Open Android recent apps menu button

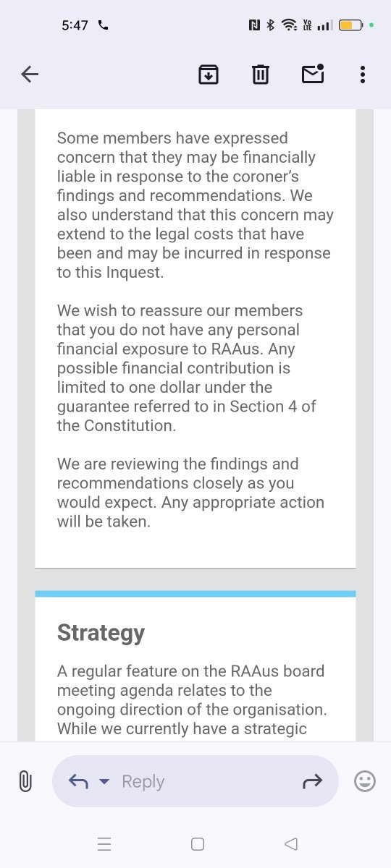[x=104, y=844]
